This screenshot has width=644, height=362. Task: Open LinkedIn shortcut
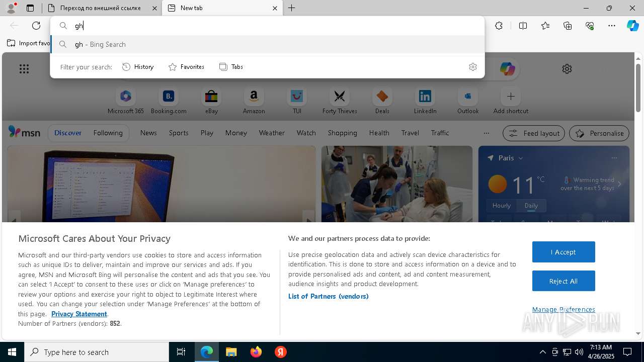[x=425, y=101]
